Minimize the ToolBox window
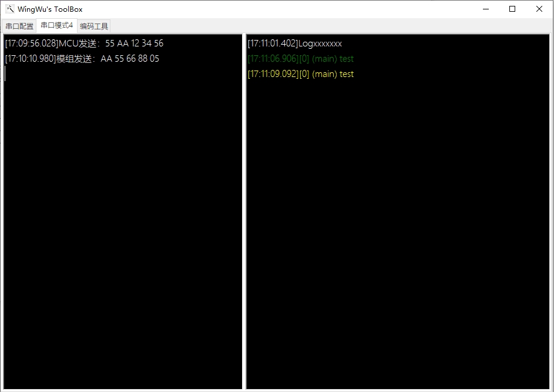The image size is (554, 392). tap(486, 9)
